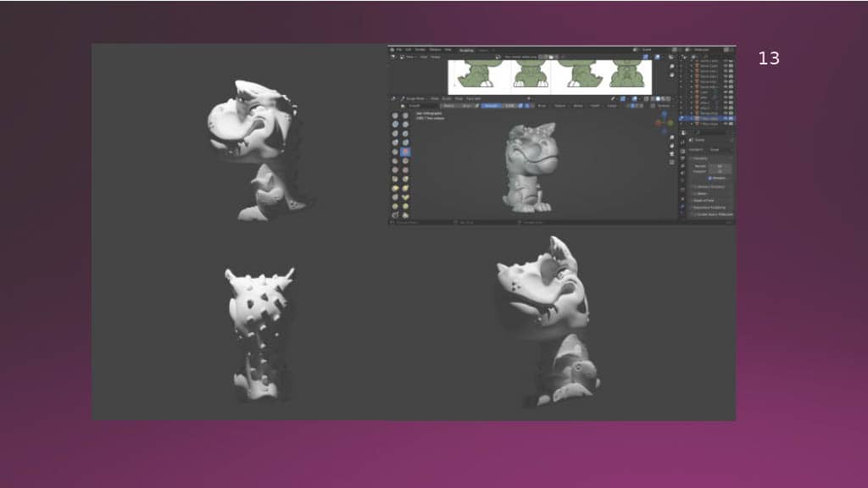
Task: Click the pan hand icon beside the 3D viewport
Action: pyautogui.click(x=672, y=146)
